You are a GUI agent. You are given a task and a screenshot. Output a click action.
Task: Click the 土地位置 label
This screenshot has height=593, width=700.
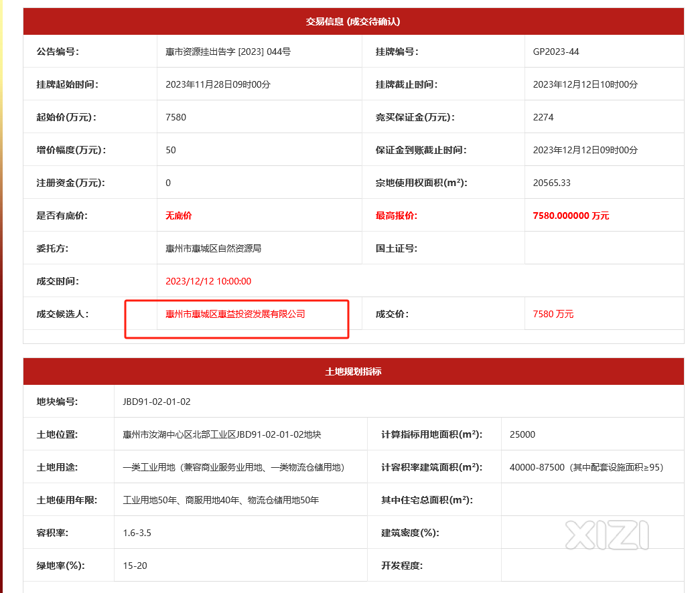click(57, 434)
